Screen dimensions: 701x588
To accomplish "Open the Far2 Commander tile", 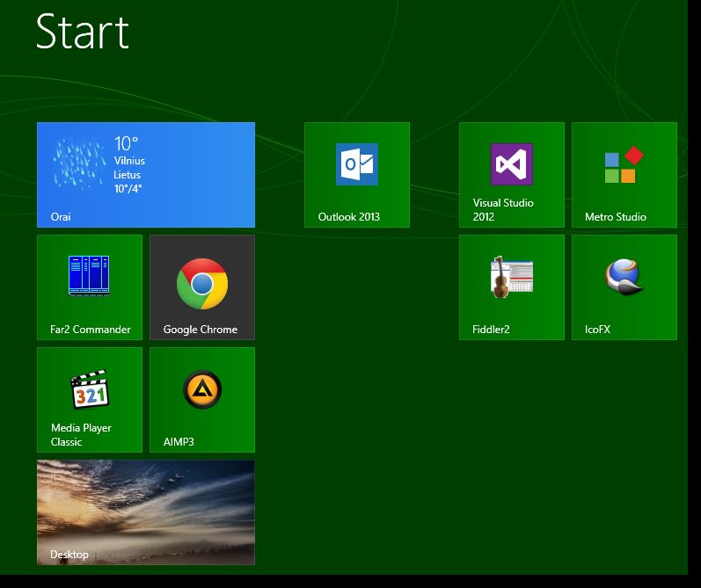I will click(x=90, y=287).
